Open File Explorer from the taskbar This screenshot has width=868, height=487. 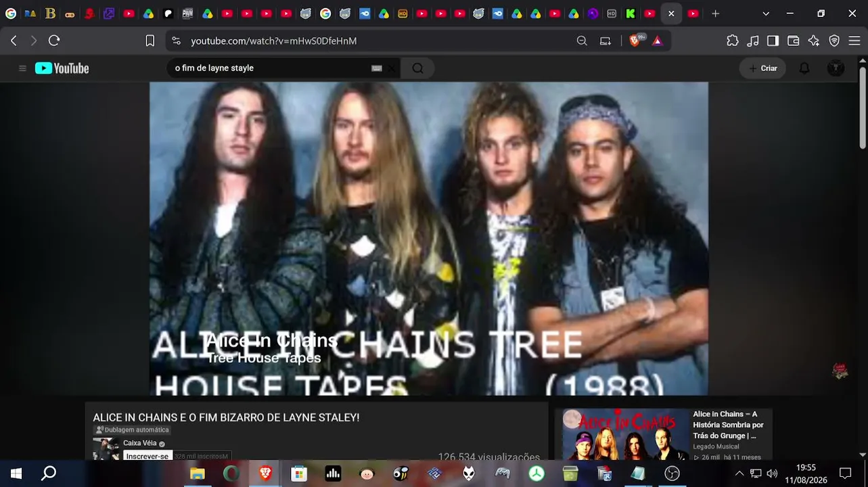[x=198, y=473]
